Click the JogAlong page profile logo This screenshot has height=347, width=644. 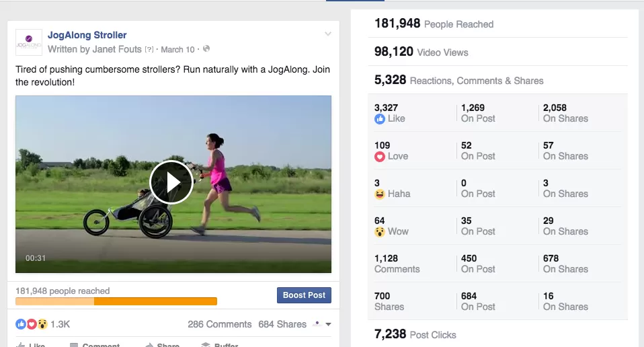29,42
